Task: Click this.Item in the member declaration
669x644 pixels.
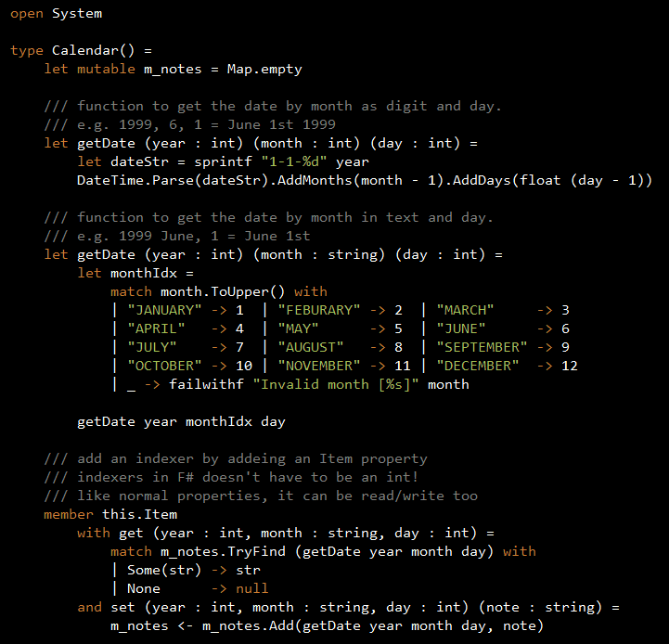Action: point(139,514)
